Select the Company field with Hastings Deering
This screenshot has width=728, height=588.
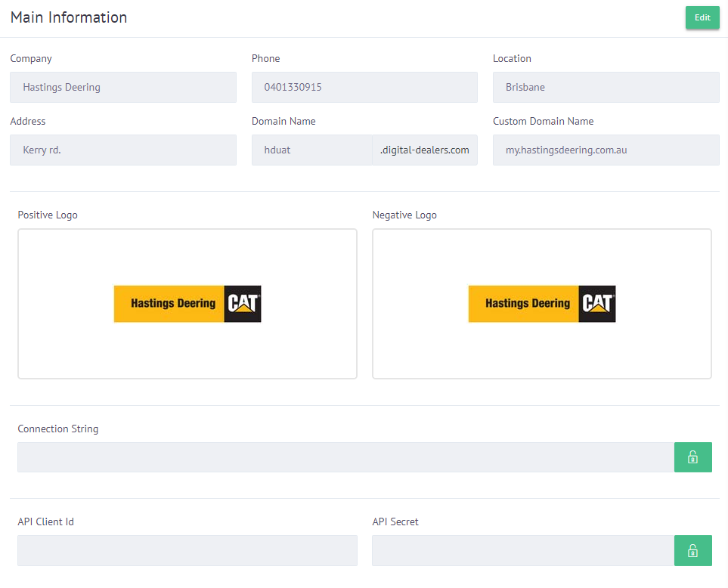[x=122, y=87]
